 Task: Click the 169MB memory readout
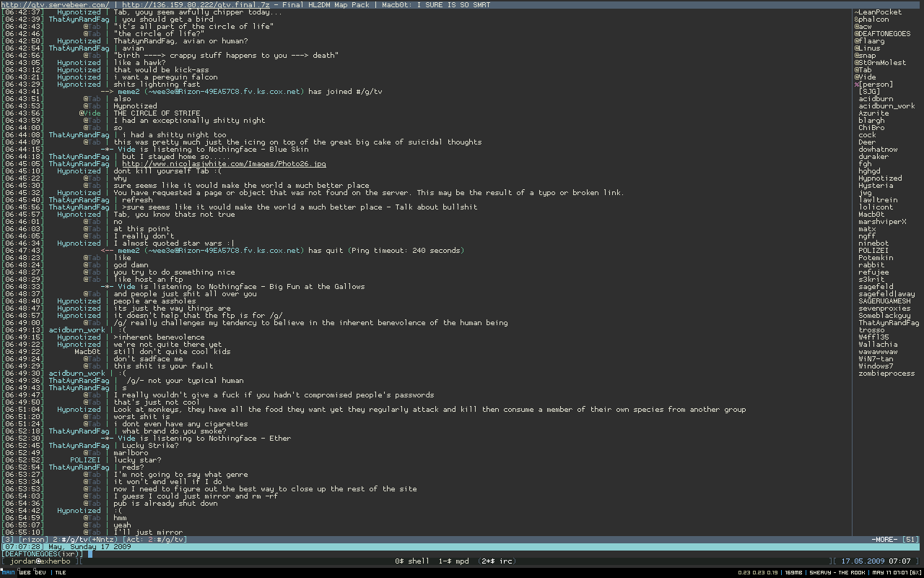tap(793, 572)
